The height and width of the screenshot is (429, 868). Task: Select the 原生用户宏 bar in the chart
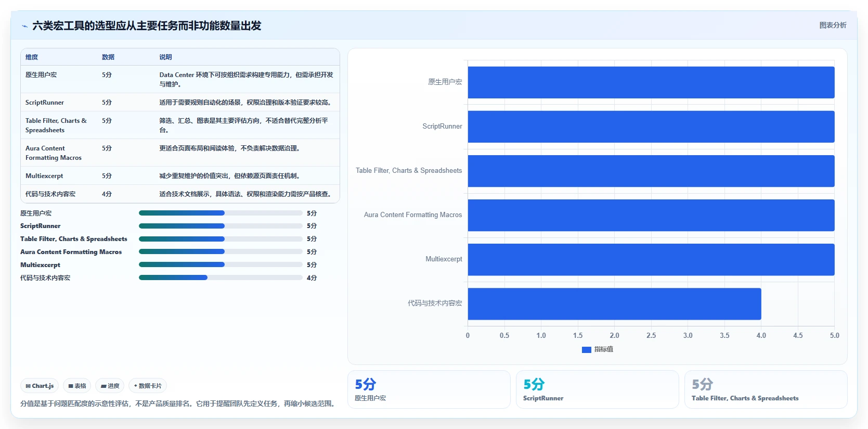(651, 82)
